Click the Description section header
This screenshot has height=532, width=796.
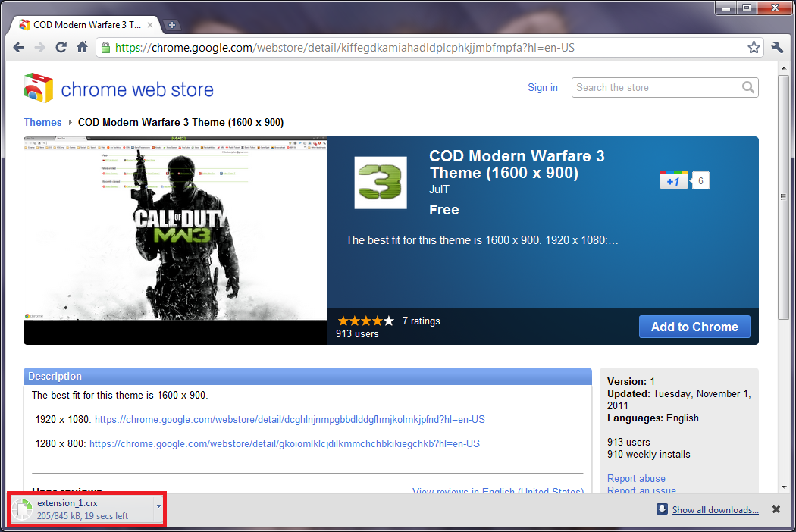pyautogui.click(x=308, y=376)
